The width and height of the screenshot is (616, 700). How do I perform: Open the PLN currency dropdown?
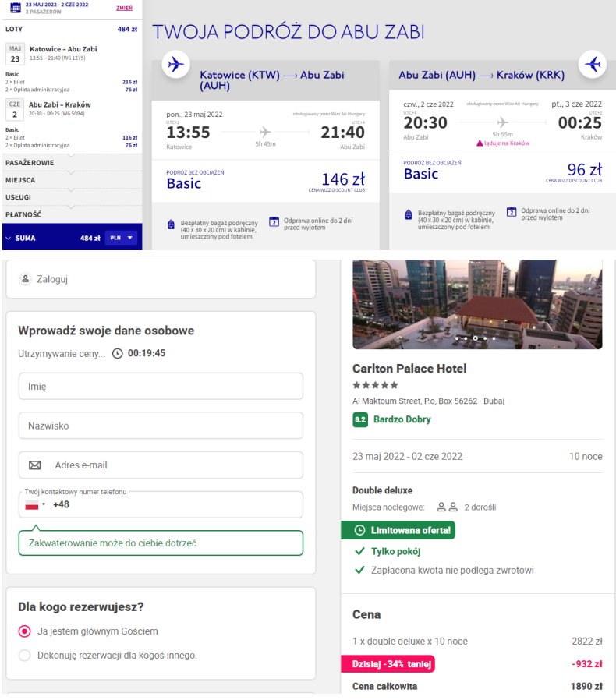click(x=121, y=238)
